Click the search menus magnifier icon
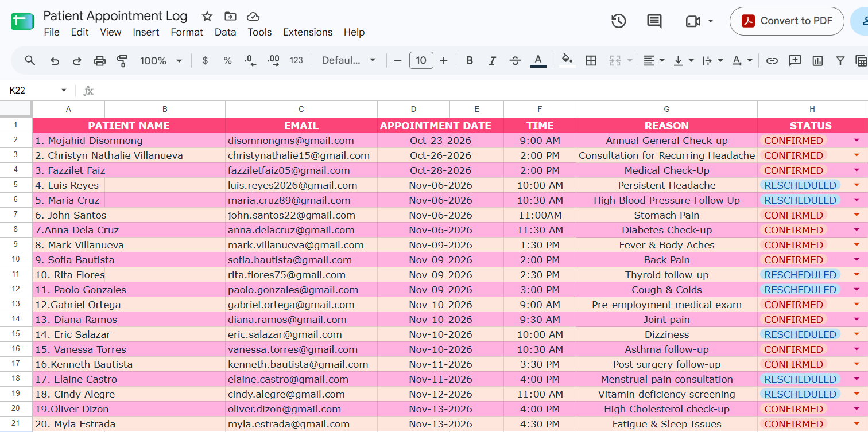Viewport: 868px width, 432px height. (x=30, y=60)
